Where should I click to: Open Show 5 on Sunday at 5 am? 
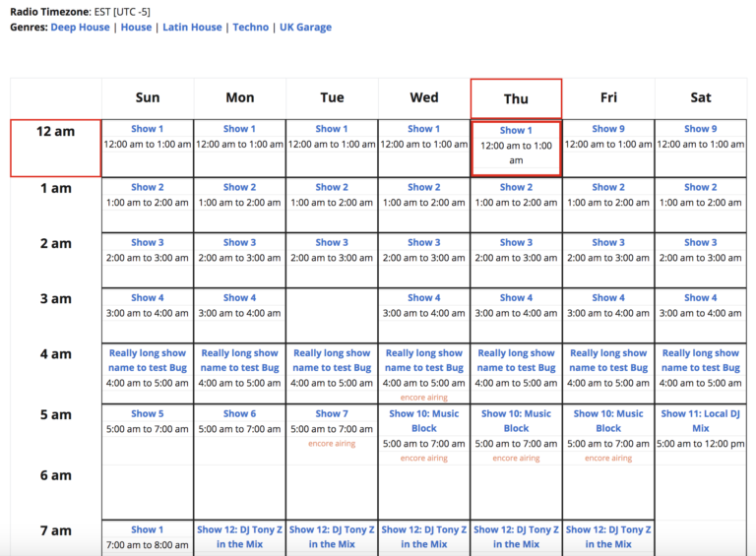pyautogui.click(x=148, y=413)
